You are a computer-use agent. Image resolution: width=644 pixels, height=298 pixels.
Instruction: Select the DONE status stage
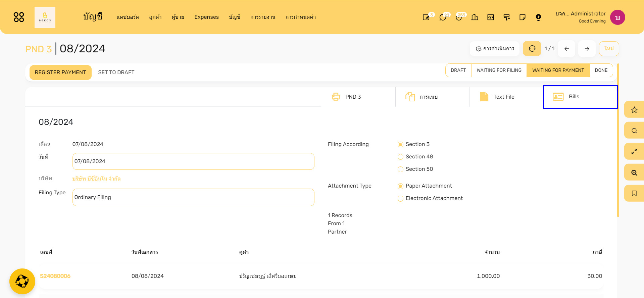601,70
